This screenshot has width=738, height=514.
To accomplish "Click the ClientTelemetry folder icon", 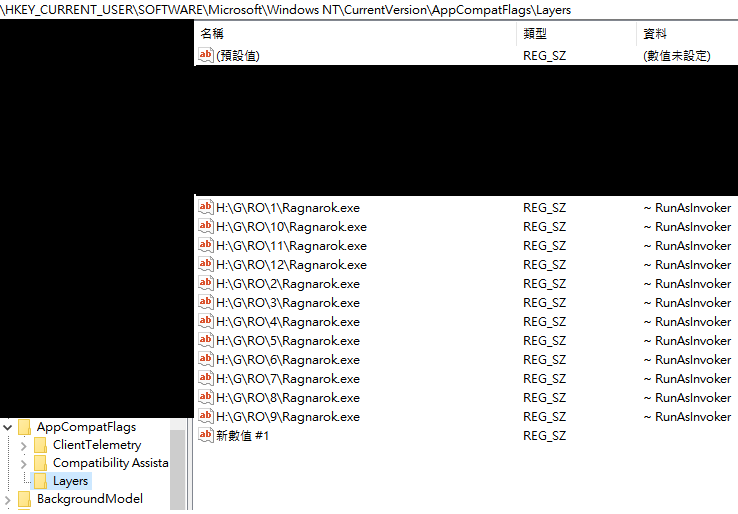I will click(x=40, y=445).
